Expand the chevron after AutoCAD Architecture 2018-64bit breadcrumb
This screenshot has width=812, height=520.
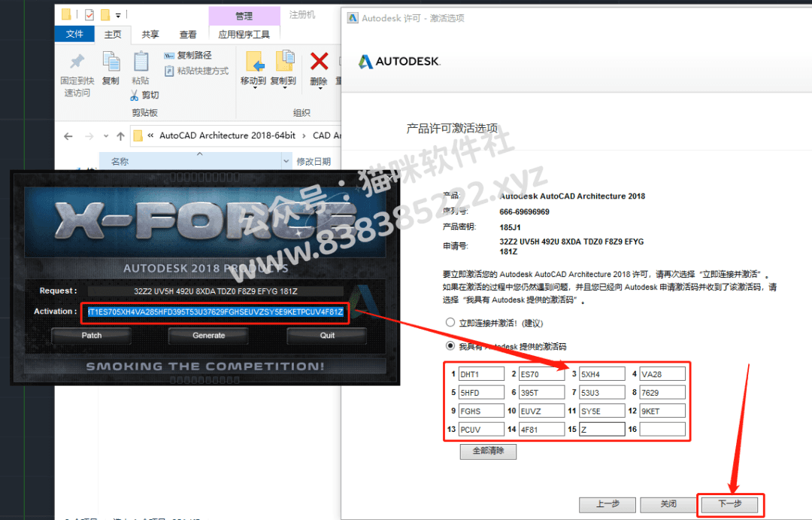(304, 136)
